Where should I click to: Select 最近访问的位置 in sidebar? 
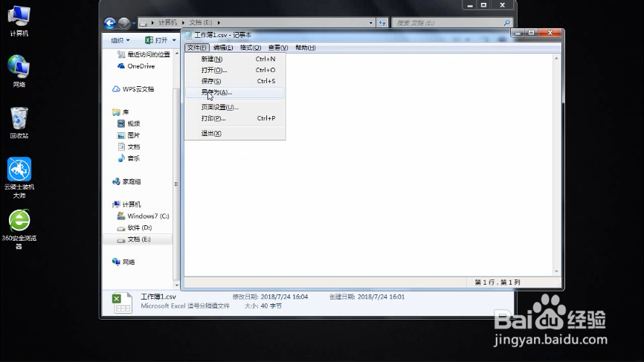(x=144, y=54)
